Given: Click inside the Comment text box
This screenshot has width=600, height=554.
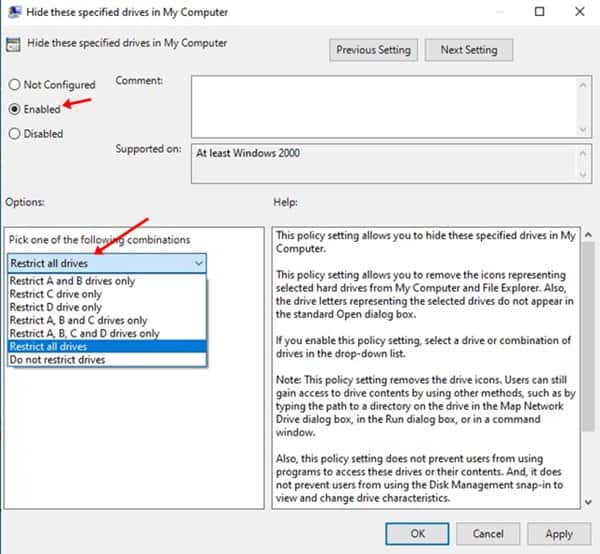Looking at the screenshot, I should pos(384,107).
